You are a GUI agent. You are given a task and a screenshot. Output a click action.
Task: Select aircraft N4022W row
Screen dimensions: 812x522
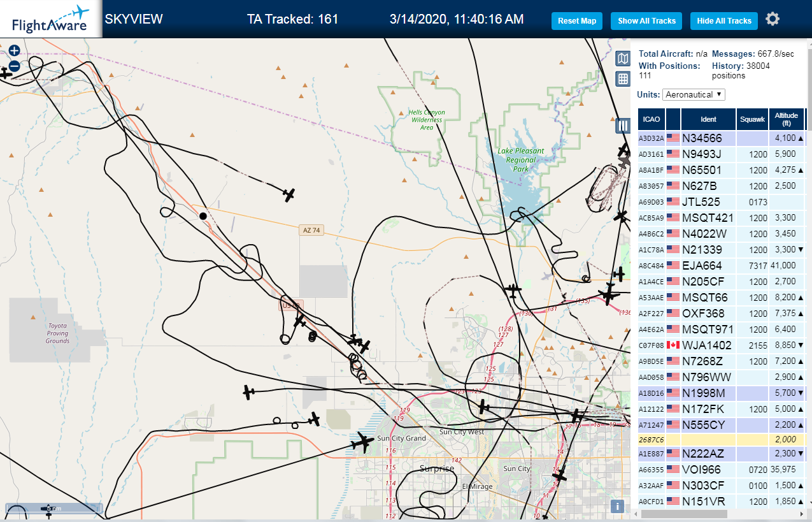click(x=722, y=234)
